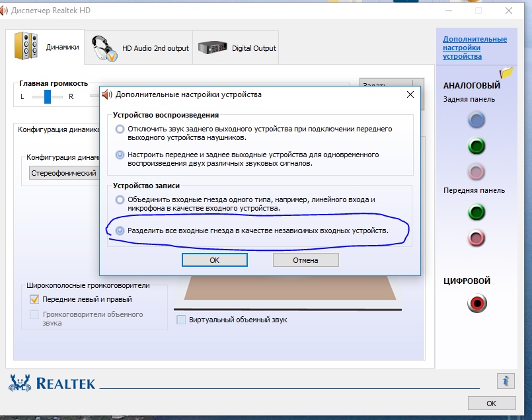Open the Динамики speakers tab
The width and height of the screenshot is (532, 420).
coord(45,47)
